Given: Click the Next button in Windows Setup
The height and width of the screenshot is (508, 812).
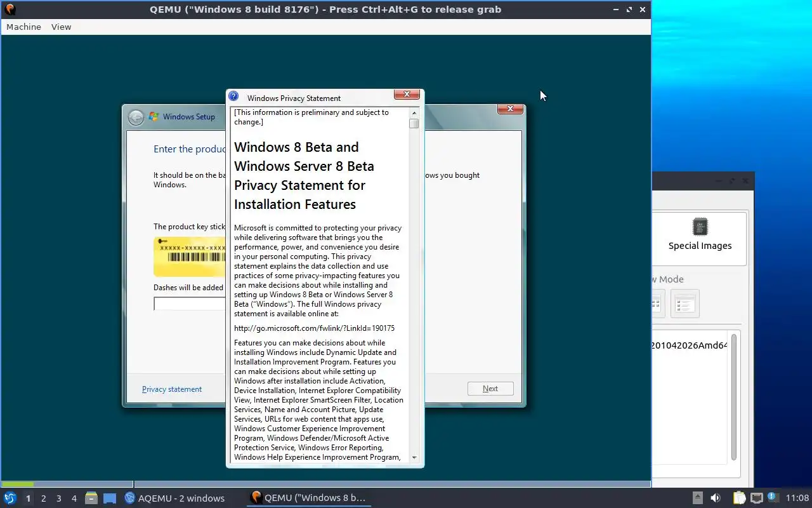Looking at the screenshot, I should [x=490, y=389].
